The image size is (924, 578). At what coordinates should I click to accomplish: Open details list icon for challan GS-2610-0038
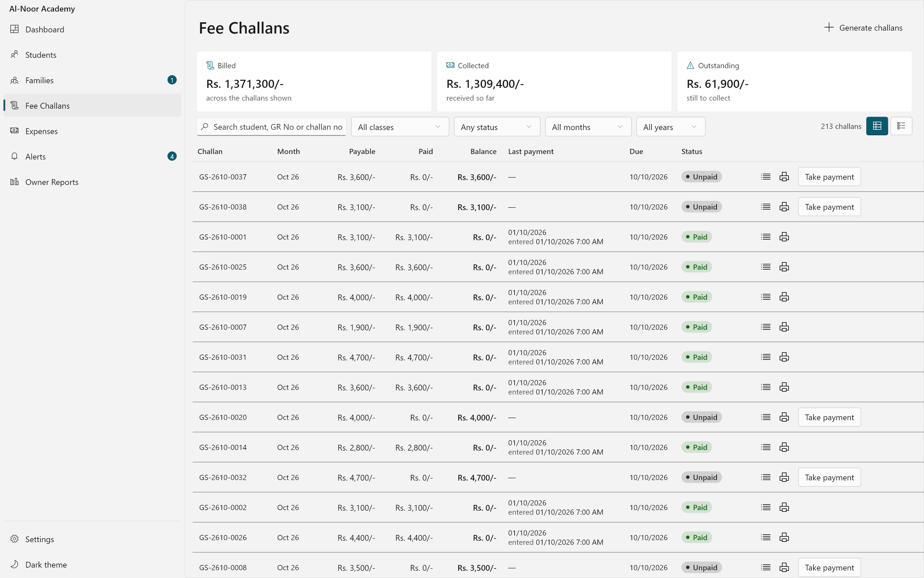[765, 207]
